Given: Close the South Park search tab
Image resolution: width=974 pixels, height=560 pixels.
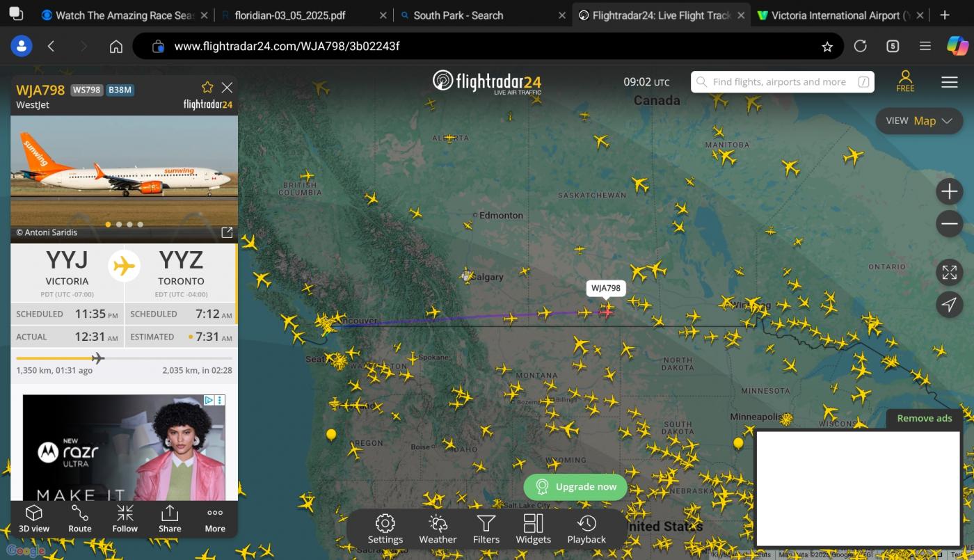Looking at the screenshot, I should point(562,15).
